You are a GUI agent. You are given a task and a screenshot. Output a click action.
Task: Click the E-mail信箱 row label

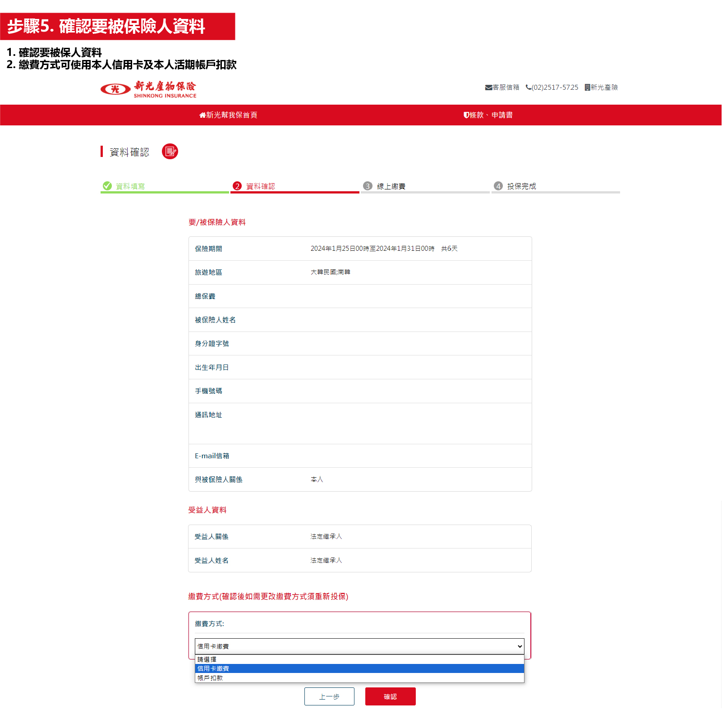[x=212, y=456]
